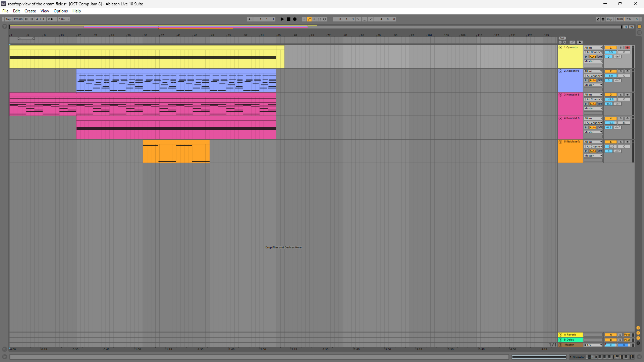Toggle the metronome button
This screenshot has width=644, height=362.
51,19
